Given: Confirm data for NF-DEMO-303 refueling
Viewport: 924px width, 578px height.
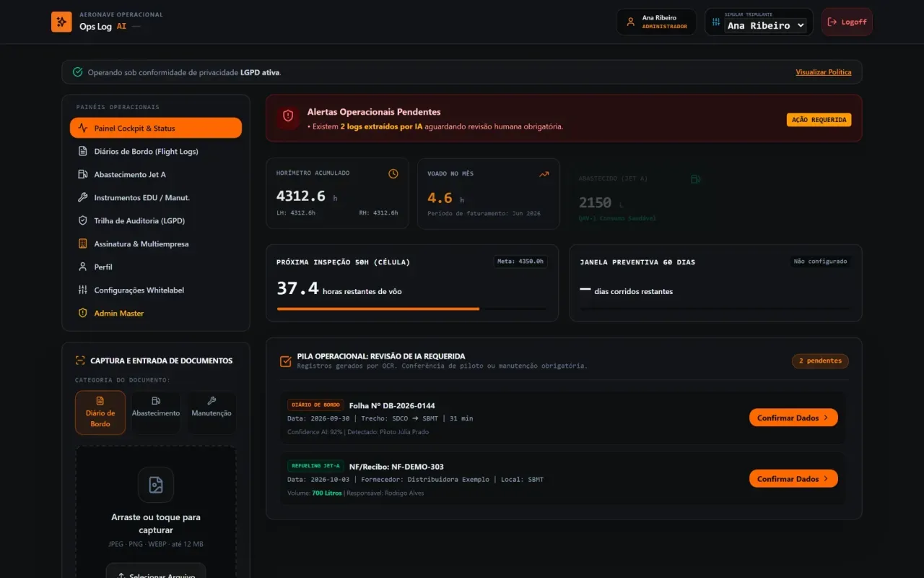Looking at the screenshot, I should (793, 478).
